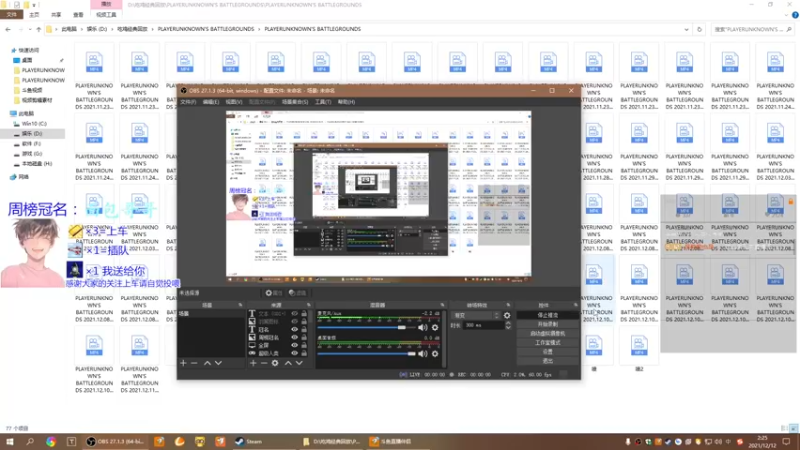Open transition properties gear in 转场特效 panel

click(x=507, y=315)
